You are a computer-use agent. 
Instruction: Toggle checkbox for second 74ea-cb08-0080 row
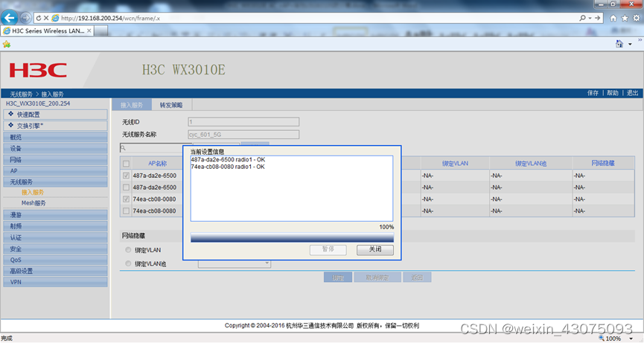point(126,211)
